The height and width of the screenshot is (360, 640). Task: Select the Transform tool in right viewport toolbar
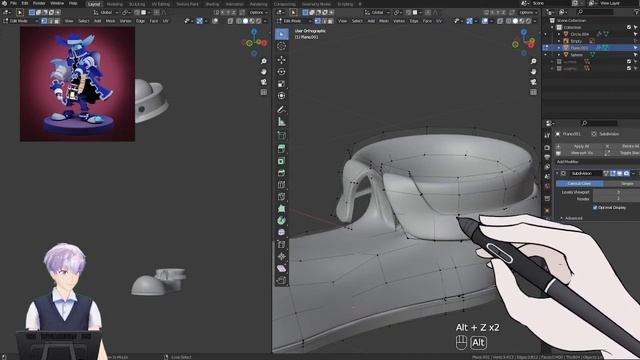pos(281,96)
